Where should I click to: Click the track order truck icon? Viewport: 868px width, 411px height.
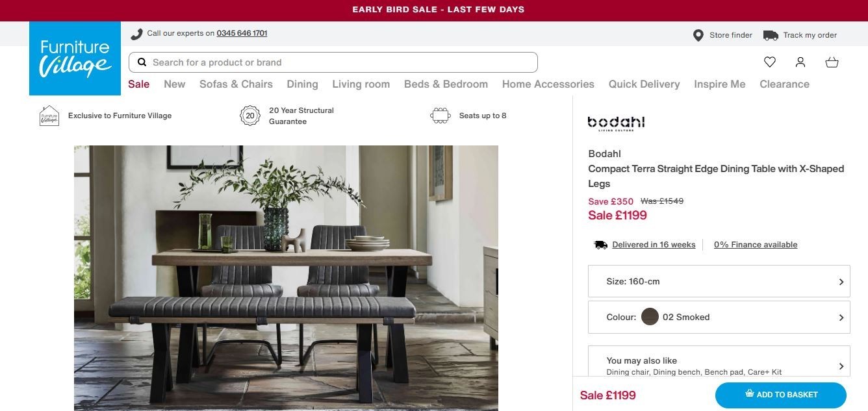[771, 35]
